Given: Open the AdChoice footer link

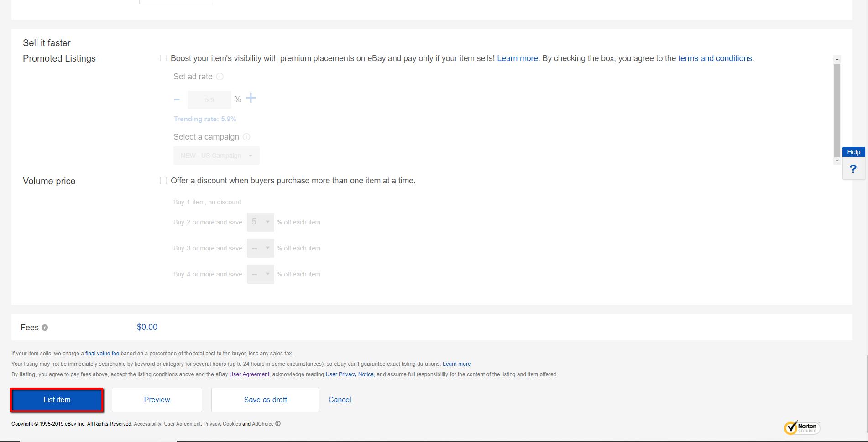Looking at the screenshot, I should tap(263, 424).
